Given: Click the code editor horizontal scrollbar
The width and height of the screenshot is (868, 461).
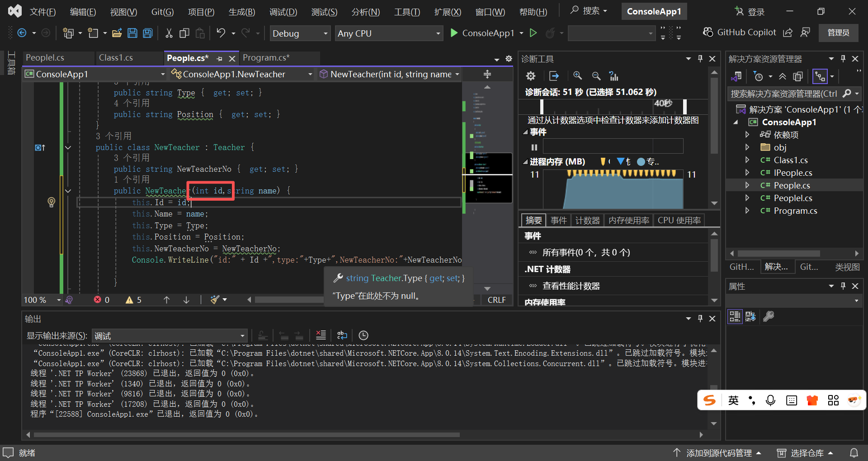Looking at the screenshot, I should [x=289, y=300].
